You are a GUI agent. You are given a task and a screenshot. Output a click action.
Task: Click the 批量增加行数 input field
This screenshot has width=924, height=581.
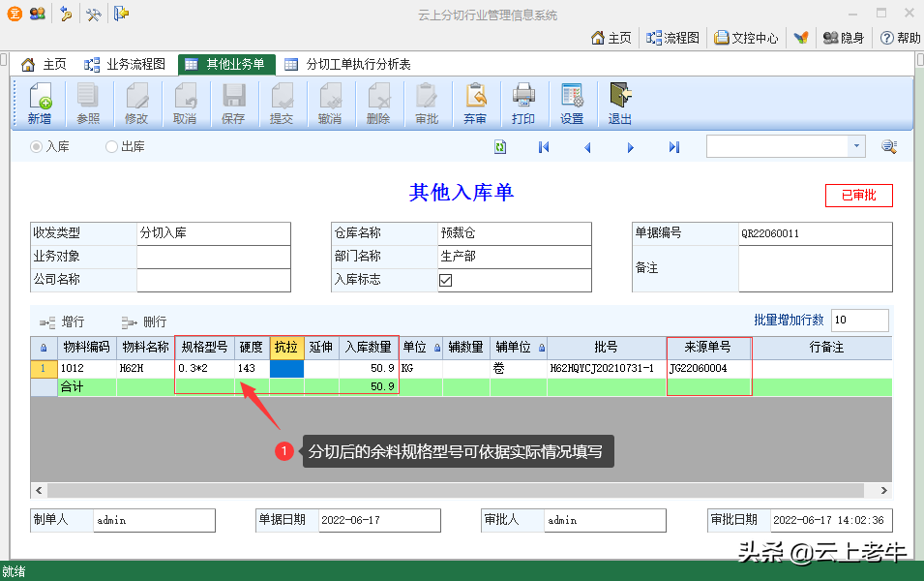[858, 321]
